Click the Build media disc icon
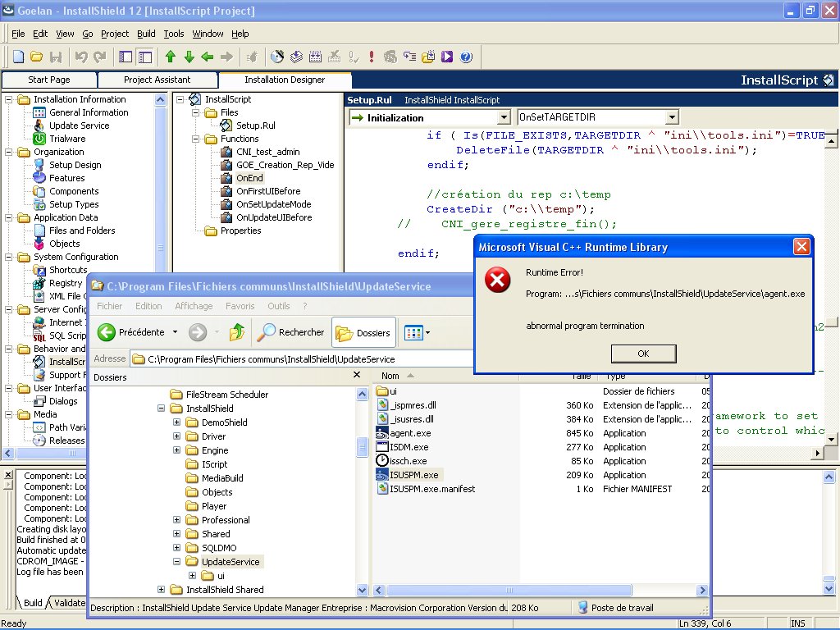This screenshot has height=630, width=840. coord(277,57)
